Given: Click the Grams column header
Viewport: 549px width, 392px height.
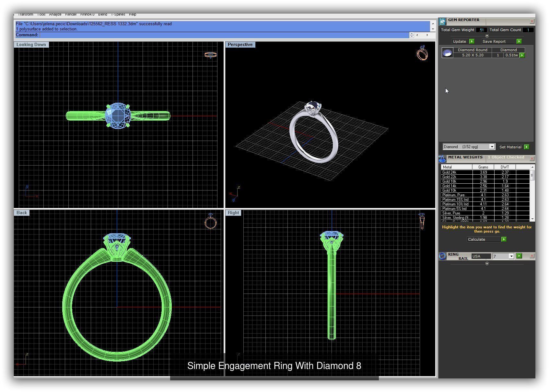Looking at the screenshot, I should click(483, 167).
